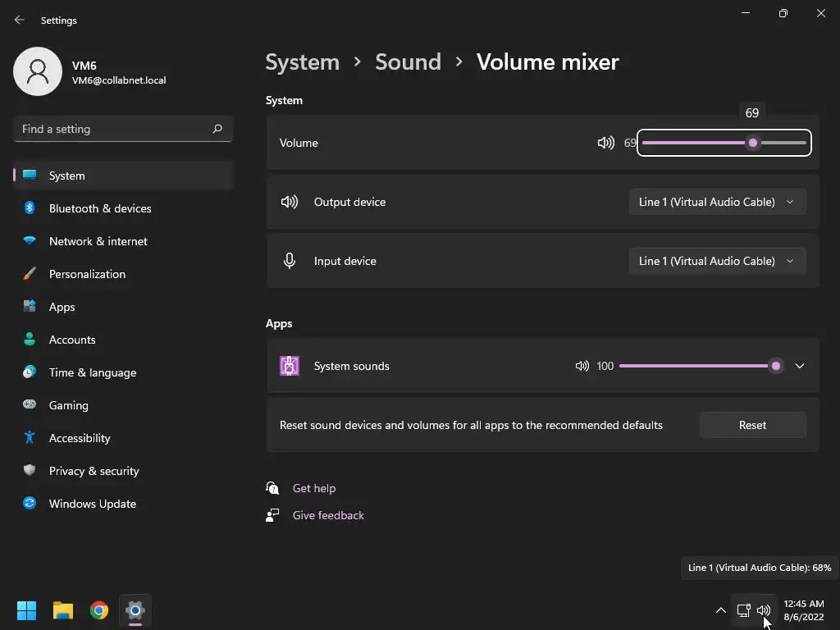Open Bluetooth & devices settings
Image resolution: width=840 pixels, height=630 pixels.
(100, 208)
